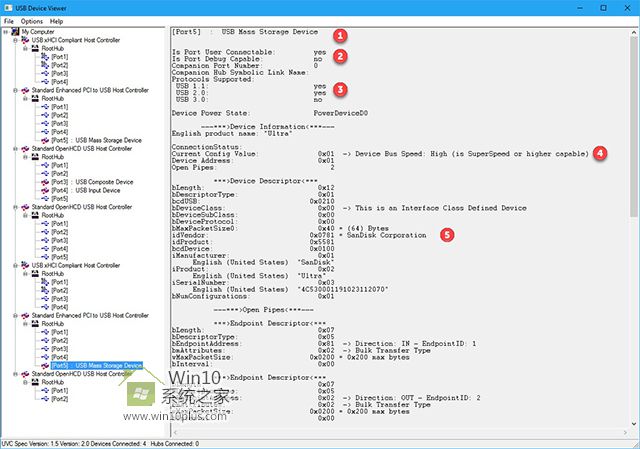The height and width of the screenshot is (449, 640).
Task: Click port icon of [Port5] just below USB Input Device
Action: (45, 198)
